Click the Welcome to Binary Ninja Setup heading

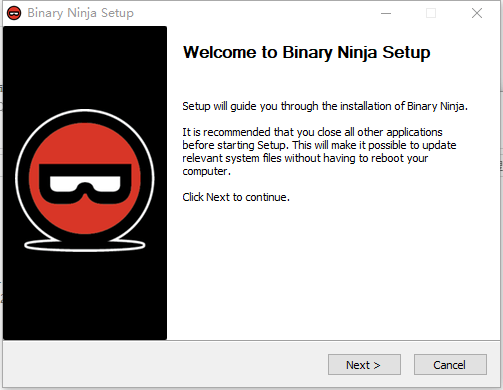(307, 52)
